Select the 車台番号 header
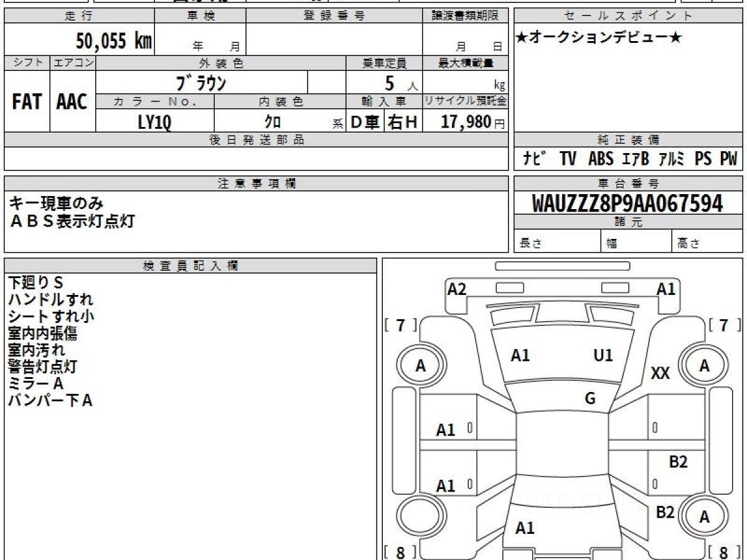This screenshot has height=560, width=747. point(628,183)
